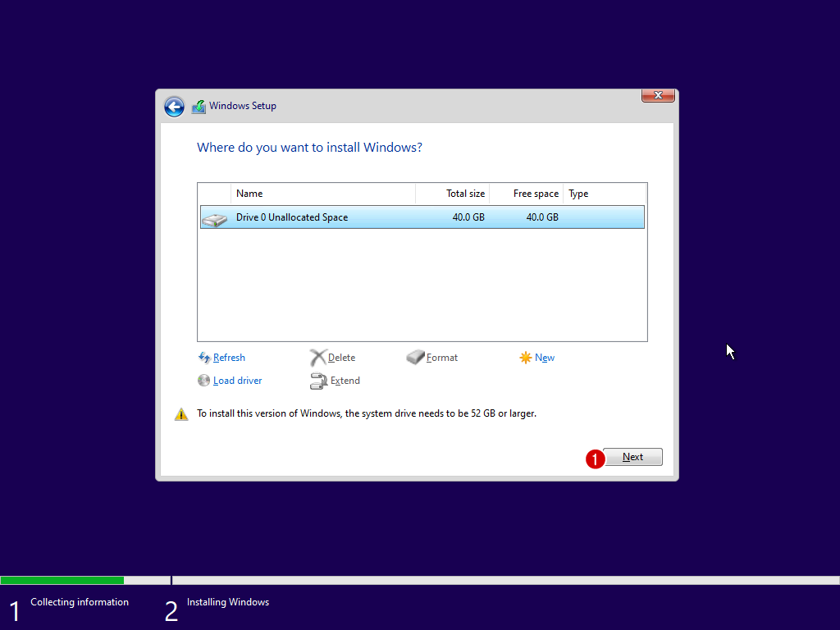Select the Format drive icon
Image resolution: width=840 pixels, height=630 pixels.
pyautogui.click(x=416, y=358)
